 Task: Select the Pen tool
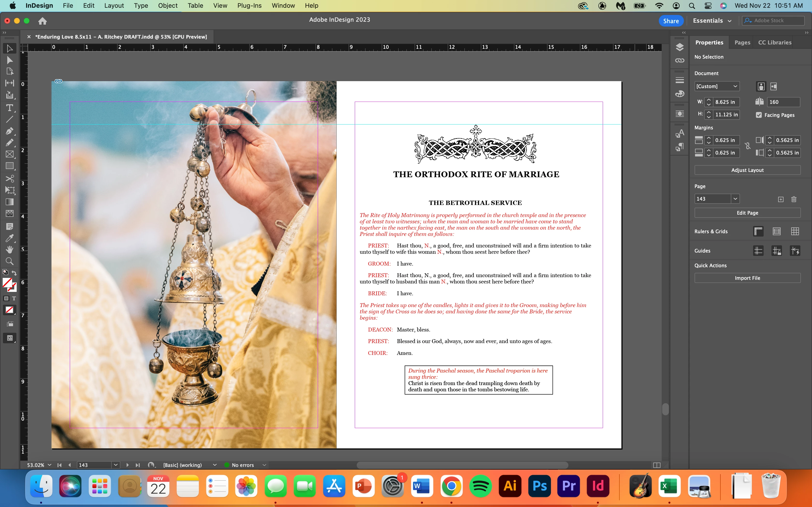(x=9, y=131)
